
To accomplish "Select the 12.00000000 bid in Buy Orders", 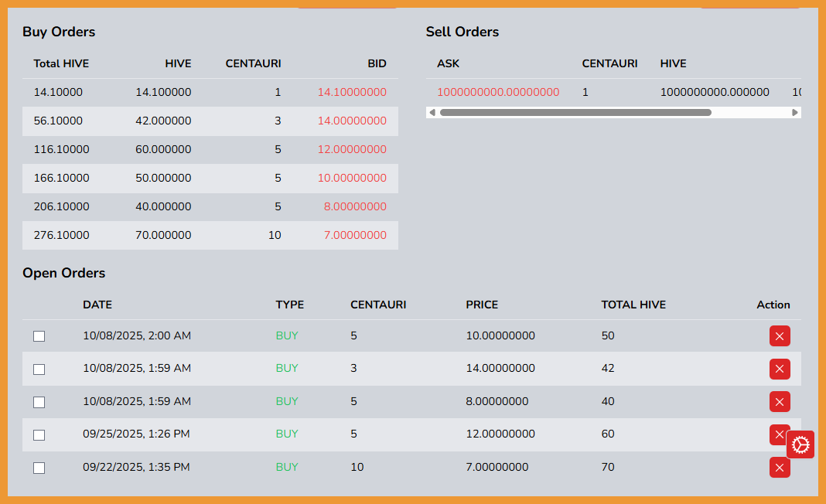I will click(x=352, y=149).
